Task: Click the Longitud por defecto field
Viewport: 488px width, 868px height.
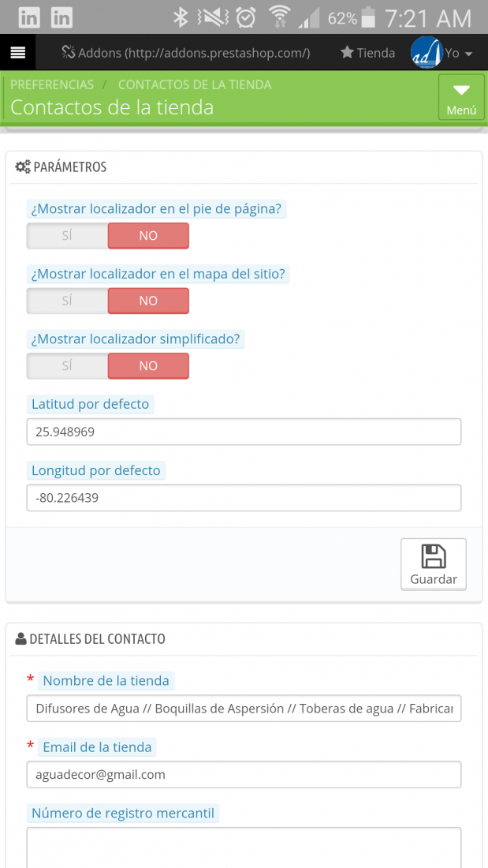Action: click(244, 498)
